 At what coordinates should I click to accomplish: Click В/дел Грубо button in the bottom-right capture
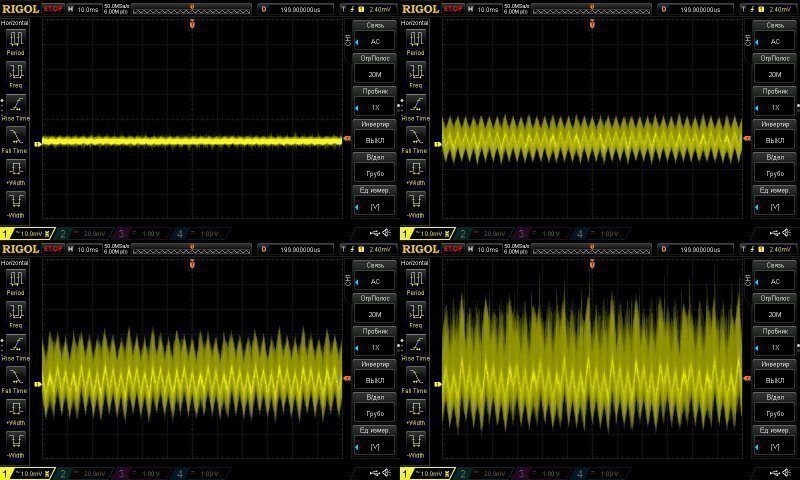tap(774, 408)
